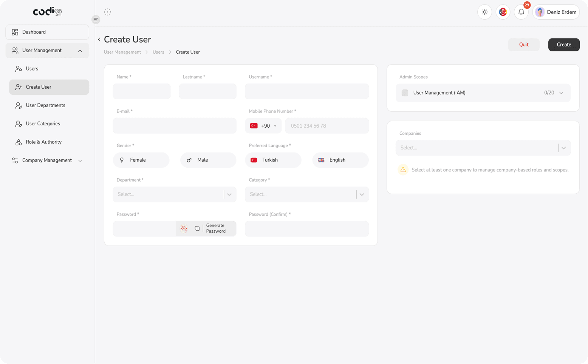This screenshot has height=364, width=588.
Task: Click the UK flag in English option
Action: point(321,160)
